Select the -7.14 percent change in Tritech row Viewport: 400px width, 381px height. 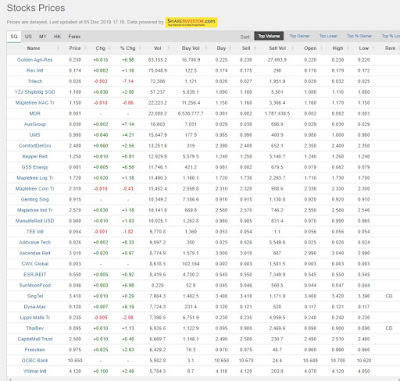tap(128, 81)
